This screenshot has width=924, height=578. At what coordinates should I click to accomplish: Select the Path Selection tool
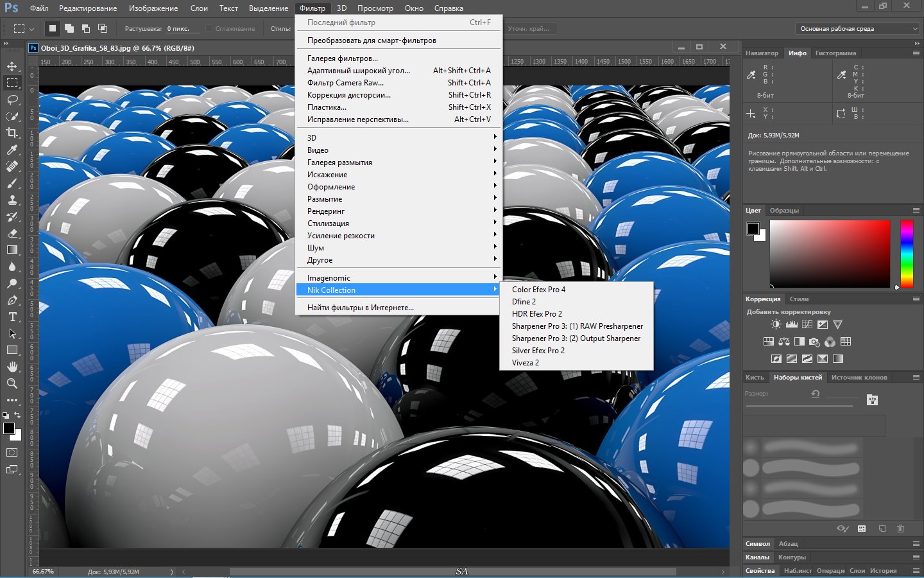tap(12, 333)
